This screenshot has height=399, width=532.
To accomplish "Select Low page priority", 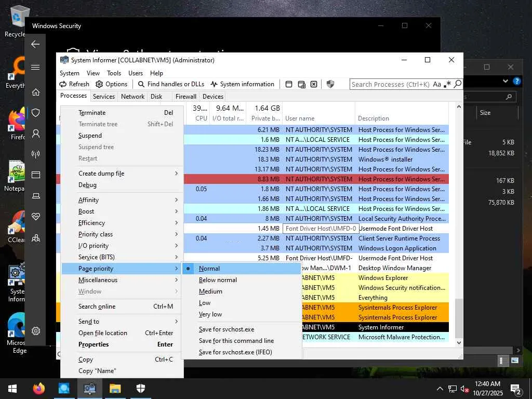I will 242,303.
